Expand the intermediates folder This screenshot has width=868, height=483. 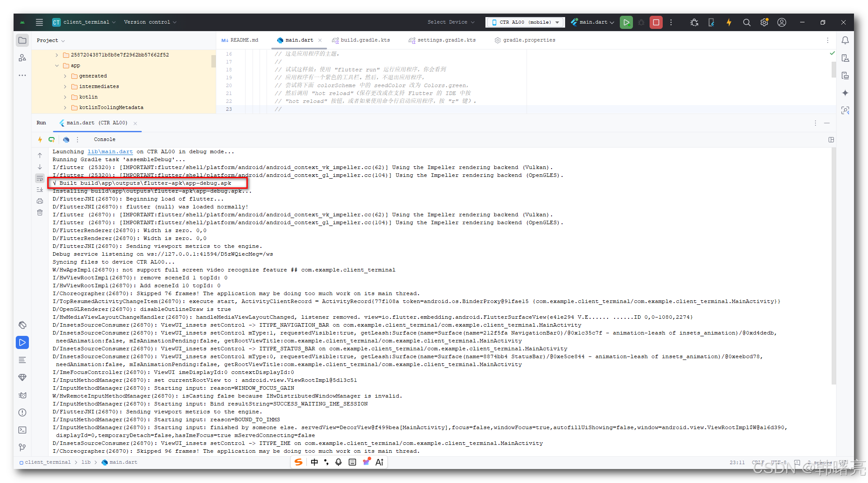tap(65, 87)
